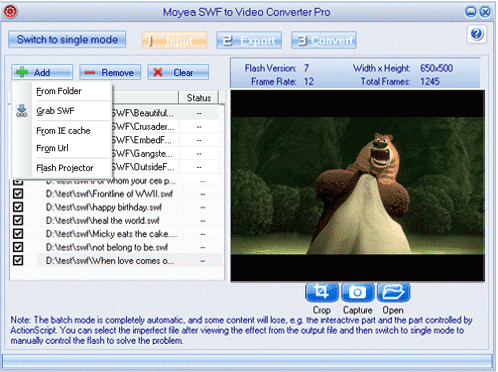Open help via question mark icon
The image size is (498, 372).
point(477,34)
